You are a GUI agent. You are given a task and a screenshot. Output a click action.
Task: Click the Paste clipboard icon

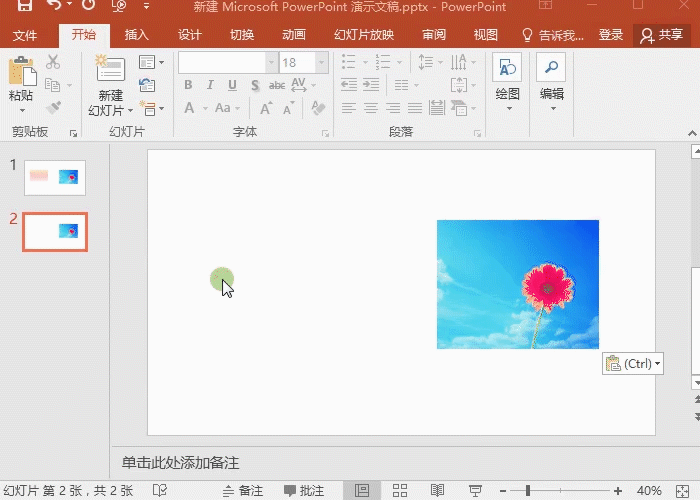coord(21,71)
